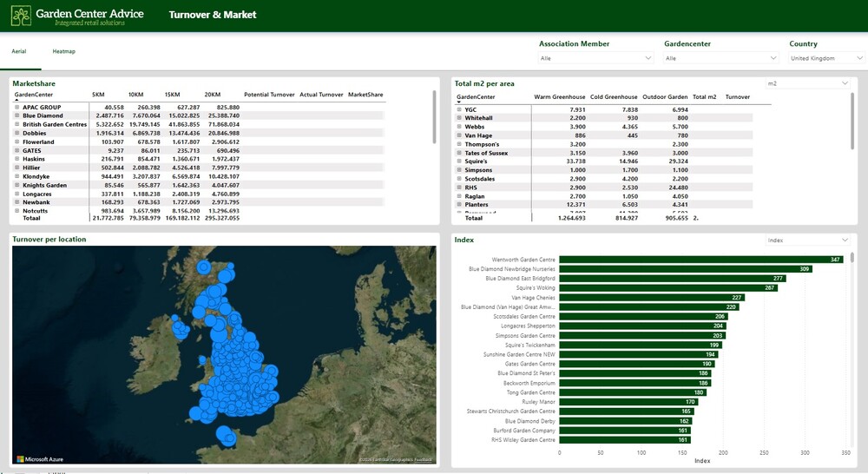Expand the Dobbies row plus icon
This screenshot has height=474, width=868.
coord(17,133)
